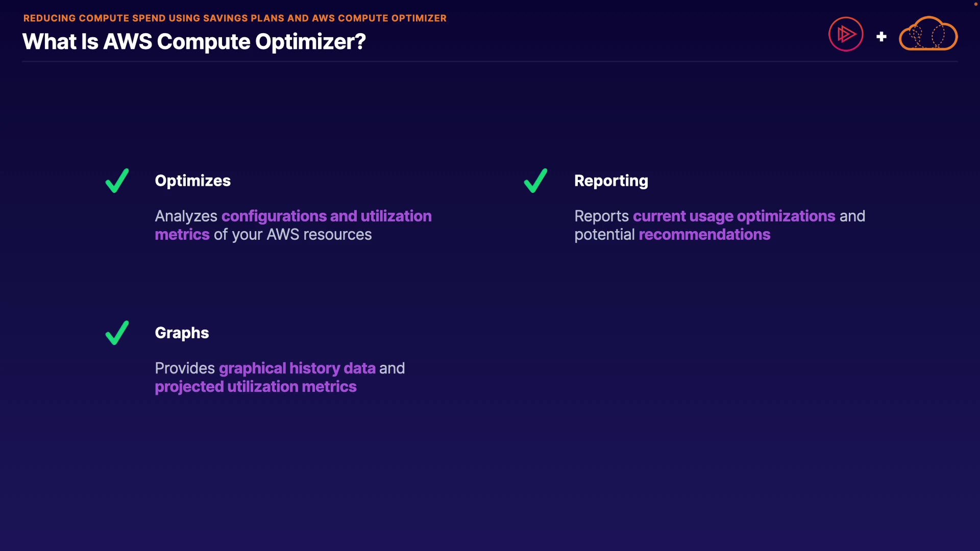Select the Optimizes heading
980x551 pixels.
192,181
